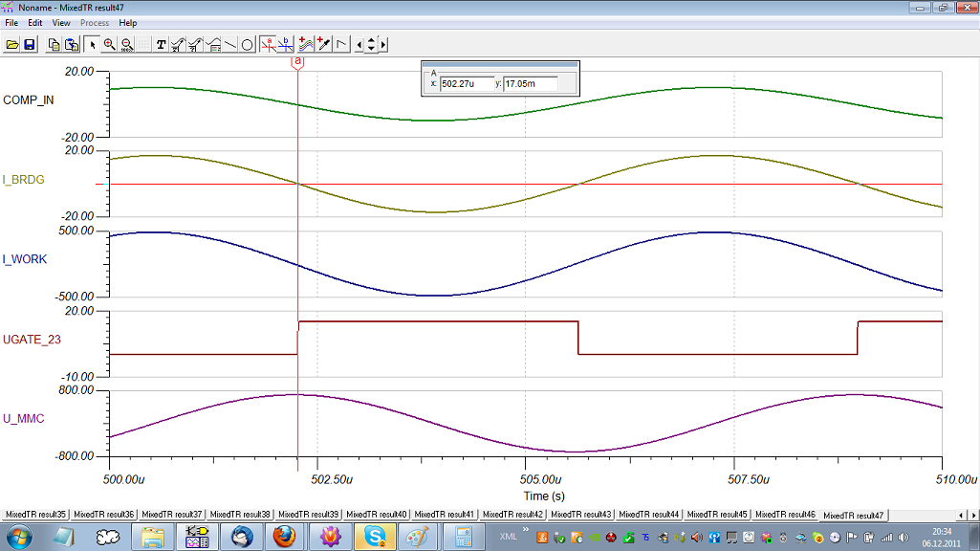Select the Text annotation tool
980x551 pixels.
[x=161, y=44]
